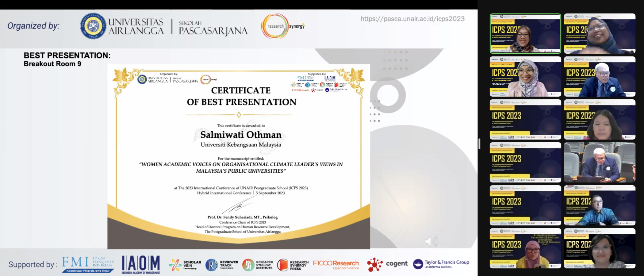Click the F1000Research logo in footer

(336, 265)
